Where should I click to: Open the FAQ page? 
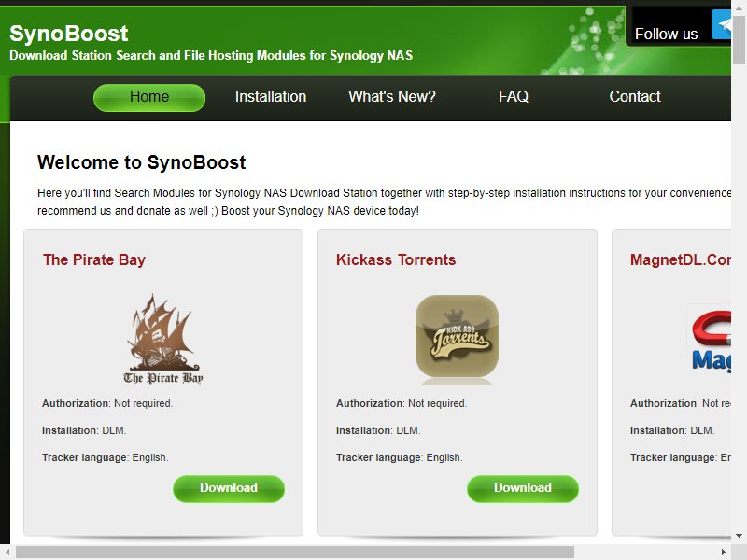[x=514, y=97]
